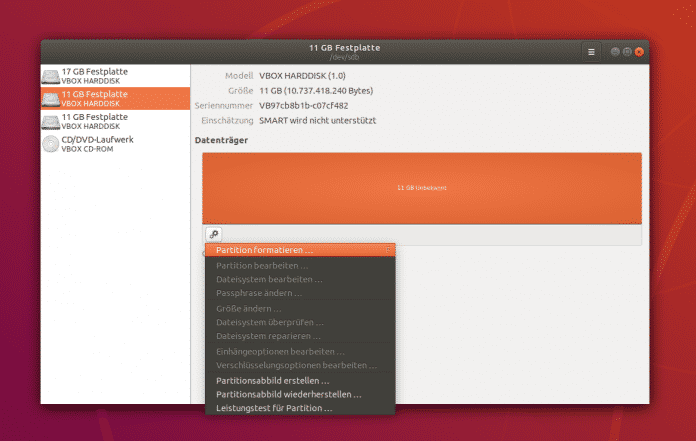Click the 17 GB Festplatte drive icon
Image resolution: width=696 pixels, height=441 pixels.
tap(51, 76)
